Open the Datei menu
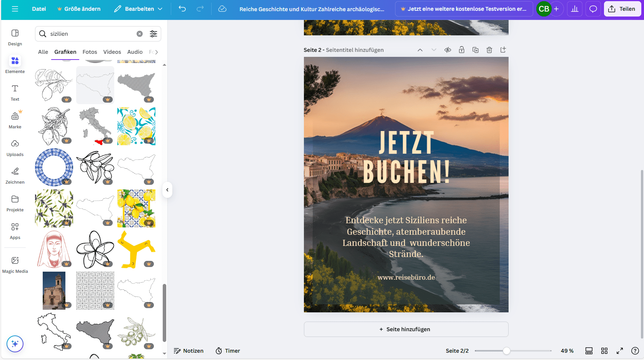644x360 pixels. tap(39, 9)
